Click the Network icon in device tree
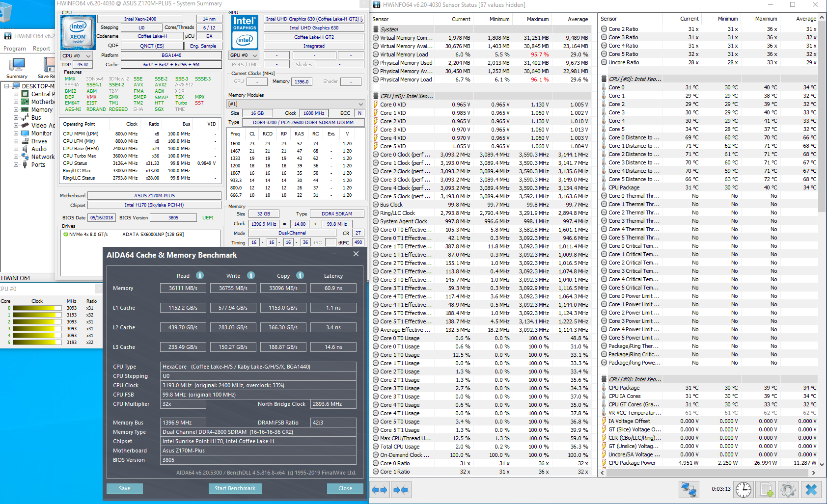The width and height of the screenshot is (827, 504). point(25,157)
